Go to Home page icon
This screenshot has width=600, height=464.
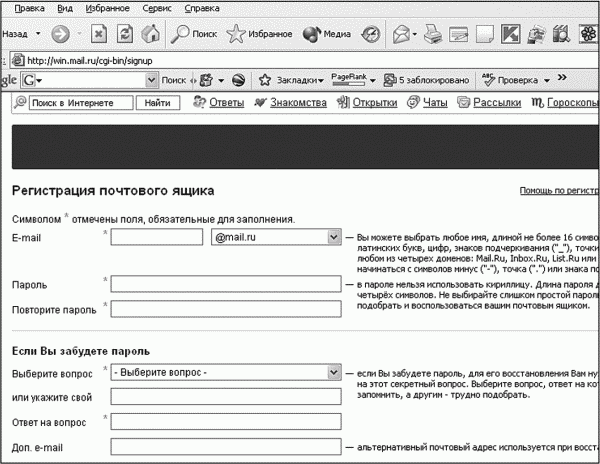pyautogui.click(x=150, y=34)
